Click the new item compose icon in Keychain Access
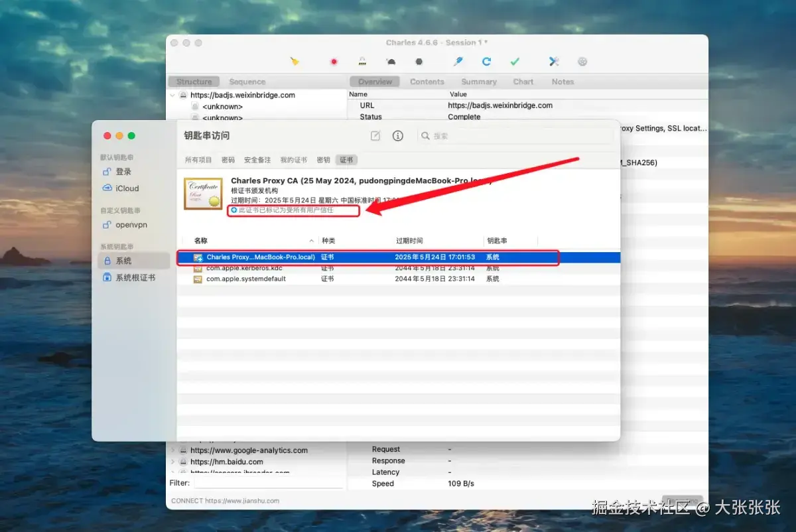Screen dimensions: 796x532 (x=375, y=136)
